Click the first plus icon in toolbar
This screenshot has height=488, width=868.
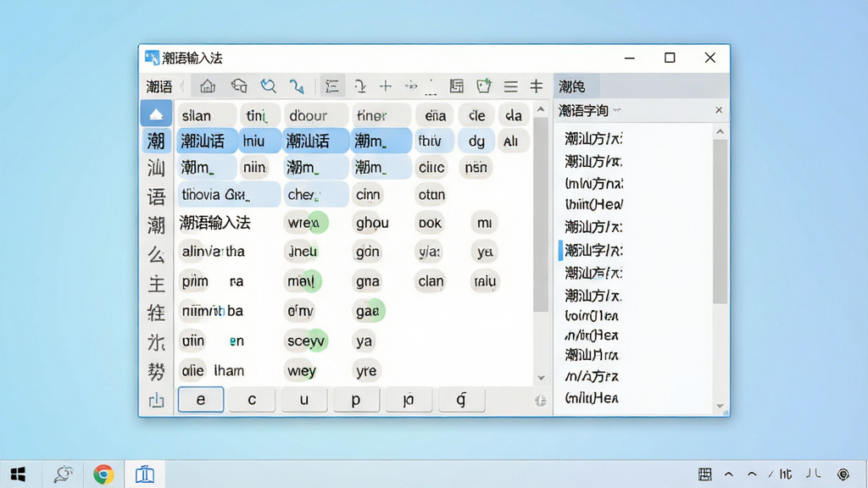386,86
